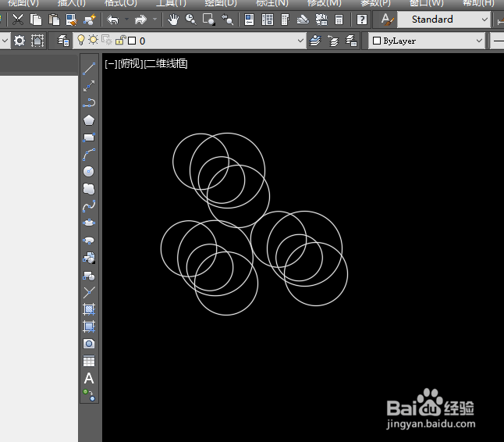Select the Point tool
This screenshot has width=504, height=442.
[x=89, y=292]
